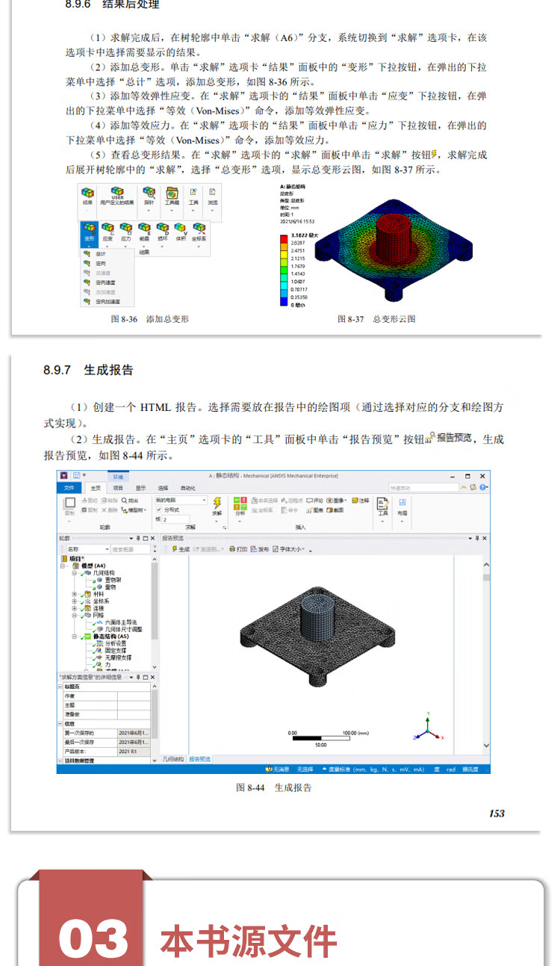Open the 应力 stress dropdown
Screen dimensions: 560x966
126,234
